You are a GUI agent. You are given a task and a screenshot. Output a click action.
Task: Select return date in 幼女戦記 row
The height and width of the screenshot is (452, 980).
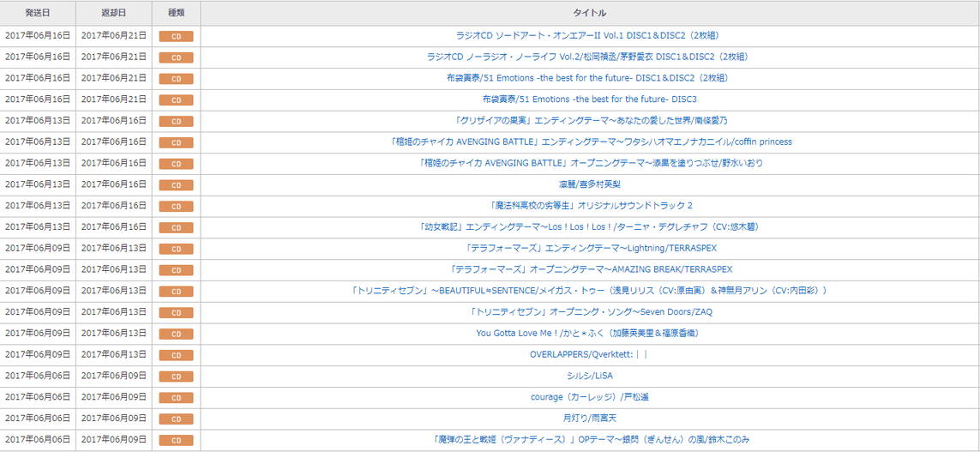point(114,227)
